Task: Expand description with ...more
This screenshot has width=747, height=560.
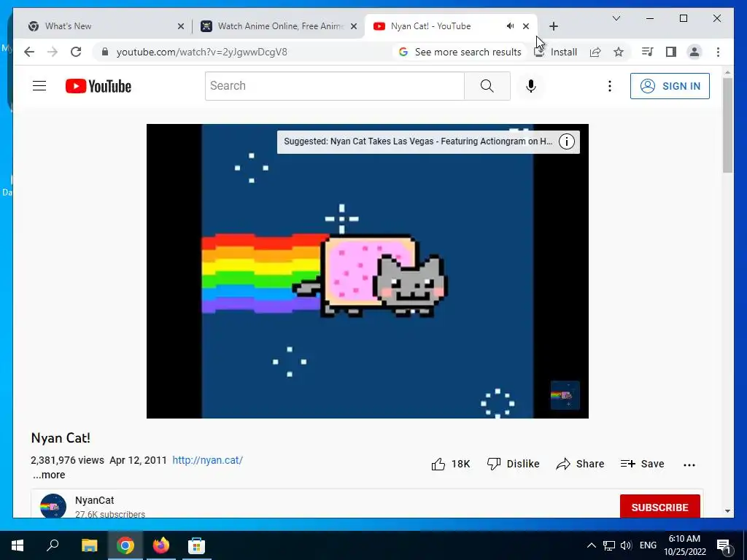Action: pos(49,475)
